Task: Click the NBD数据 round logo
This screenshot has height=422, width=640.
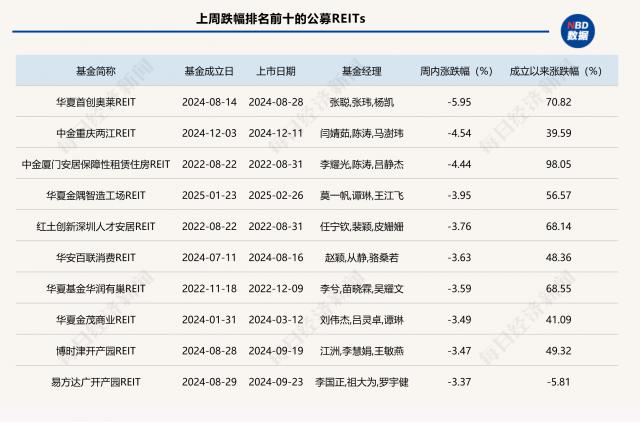Action: [577, 31]
